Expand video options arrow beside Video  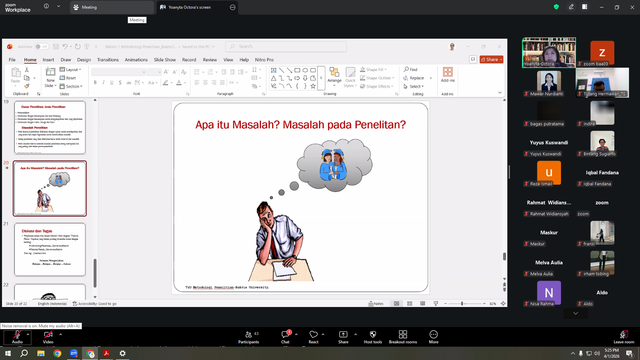(x=60, y=334)
